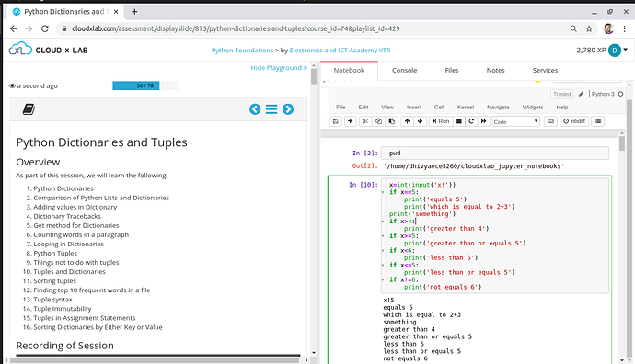Interrupt the kernel with the stop icon
The height and width of the screenshot is (364, 635).
coord(459,121)
